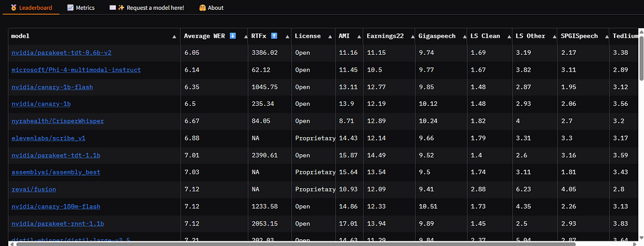The image size is (644, 246).
Task: Click LS Other value 4 in CrisperWhisper row
Action: click(x=518, y=121)
